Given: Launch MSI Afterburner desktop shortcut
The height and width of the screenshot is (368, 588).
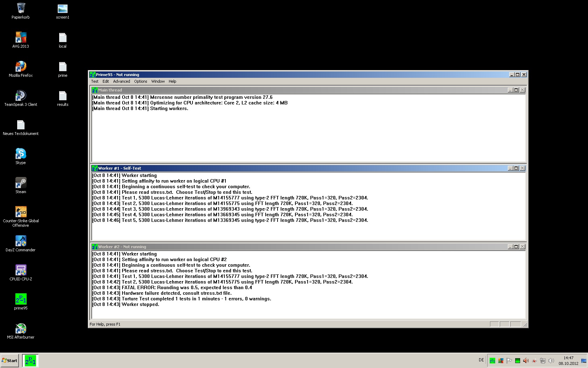Looking at the screenshot, I should pos(21,331).
